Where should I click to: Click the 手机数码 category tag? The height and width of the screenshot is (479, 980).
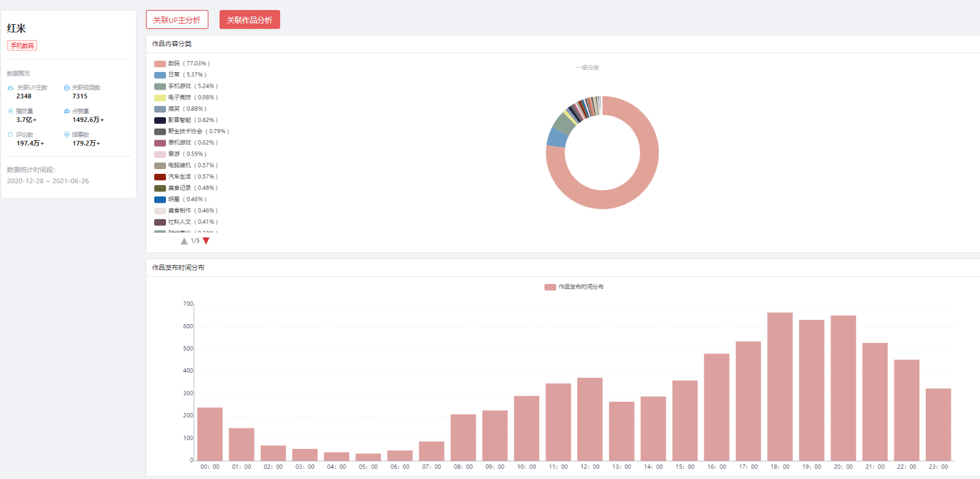pyautogui.click(x=22, y=45)
